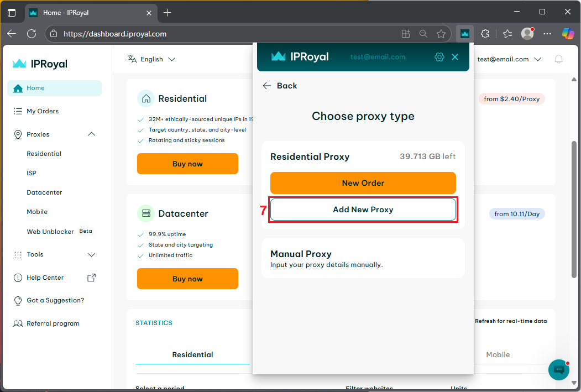This screenshot has width=581, height=392.
Task: Click the IPRoyal logo in sidebar
Action: click(x=40, y=64)
